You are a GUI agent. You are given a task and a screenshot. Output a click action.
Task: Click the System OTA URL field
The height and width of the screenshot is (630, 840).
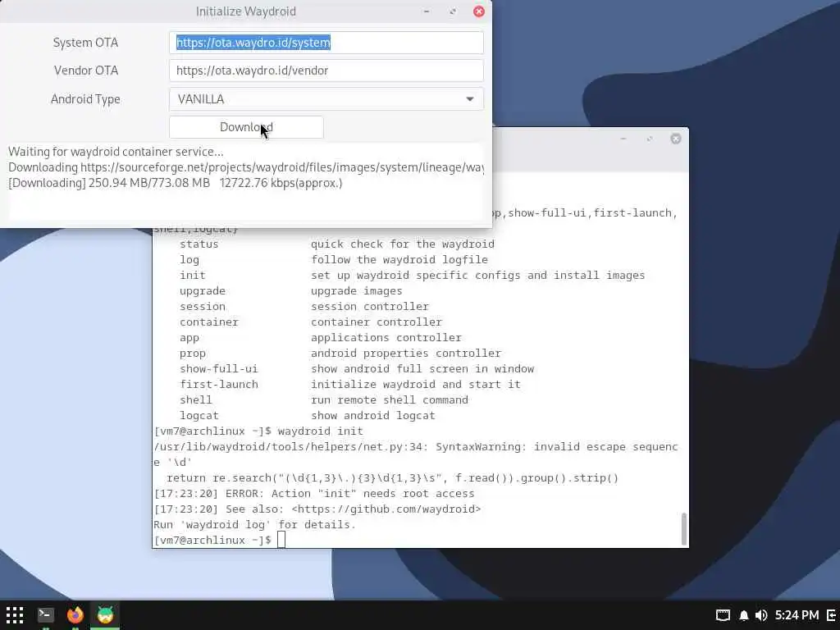(x=326, y=43)
